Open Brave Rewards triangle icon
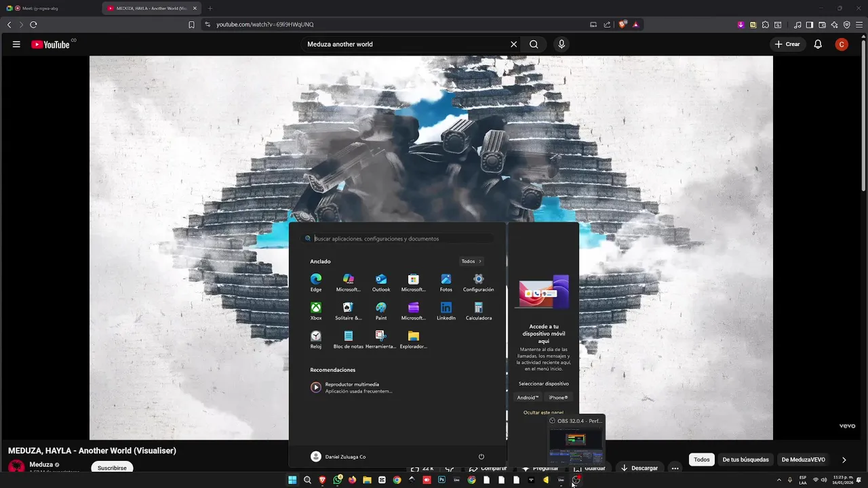Screen dimensions: 868x488 coord(635,24)
